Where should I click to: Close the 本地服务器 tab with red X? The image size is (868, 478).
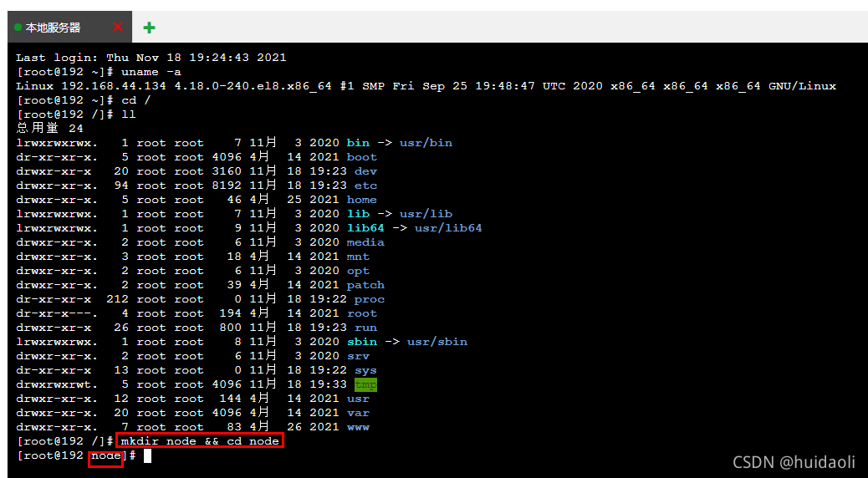coord(117,27)
